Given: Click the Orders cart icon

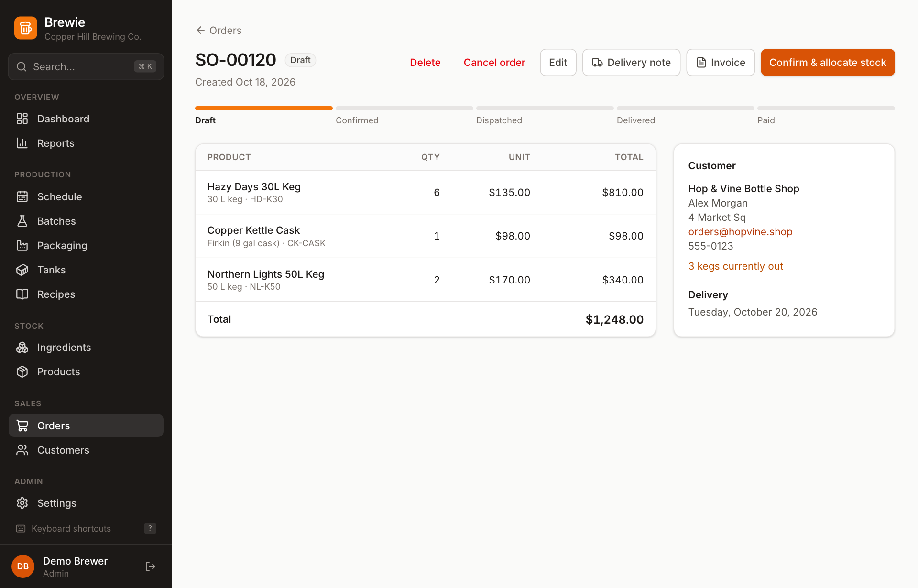Looking at the screenshot, I should 22,425.
